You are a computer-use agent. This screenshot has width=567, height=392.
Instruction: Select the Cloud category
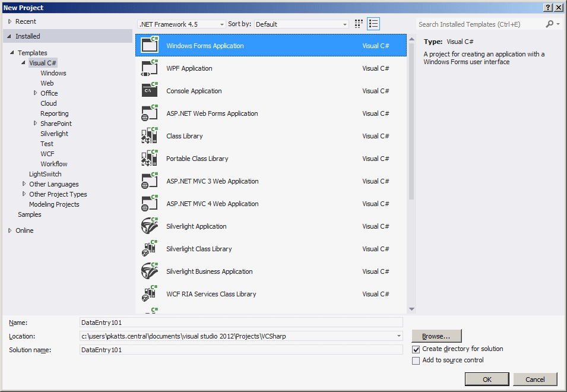(49, 103)
